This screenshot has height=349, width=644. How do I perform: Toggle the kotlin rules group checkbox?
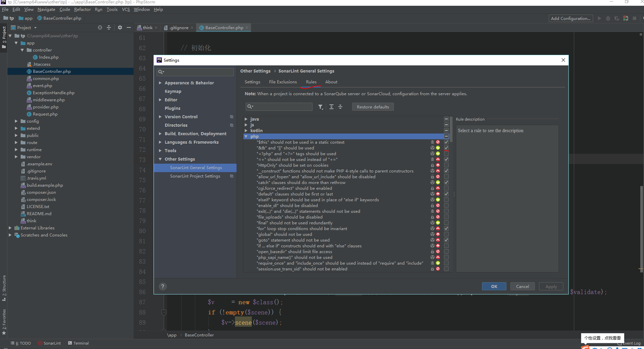coord(446,131)
